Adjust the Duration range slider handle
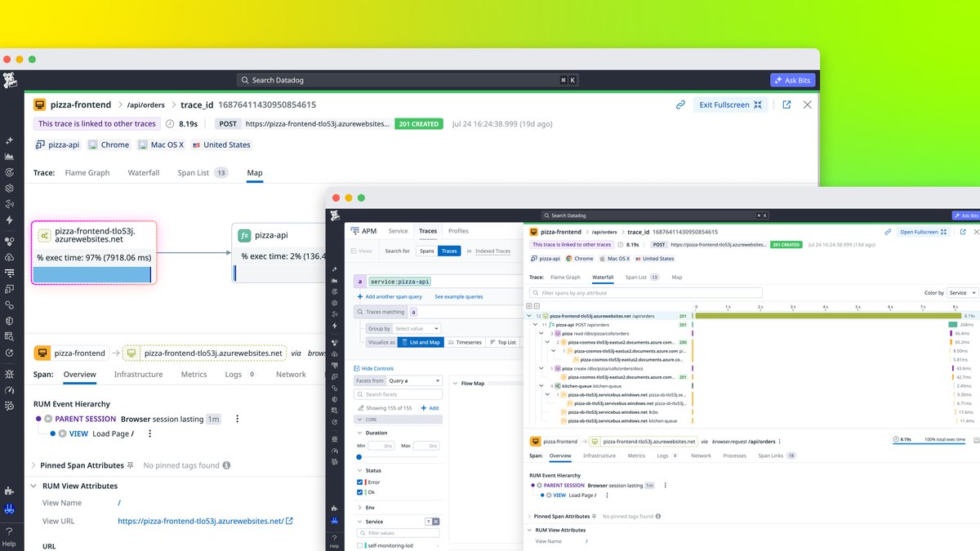The width and height of the screenshot is (980, 551). point(358,457)
